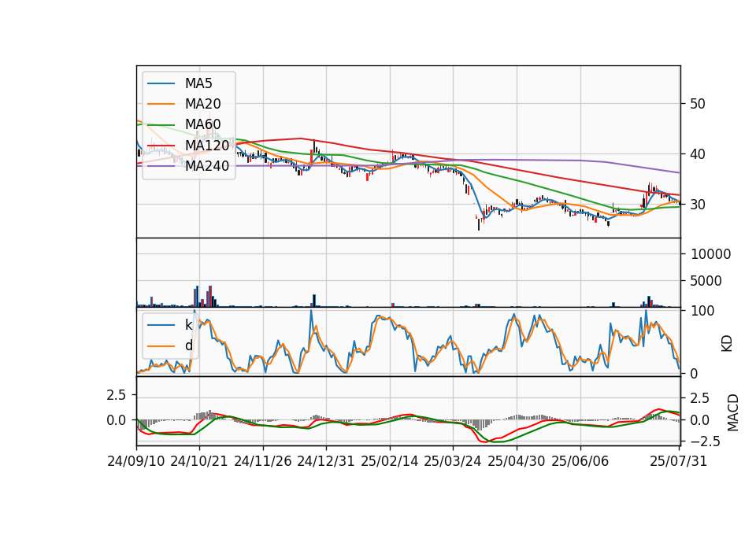Click the left MACD axis value 0.0

coord(116,420)
